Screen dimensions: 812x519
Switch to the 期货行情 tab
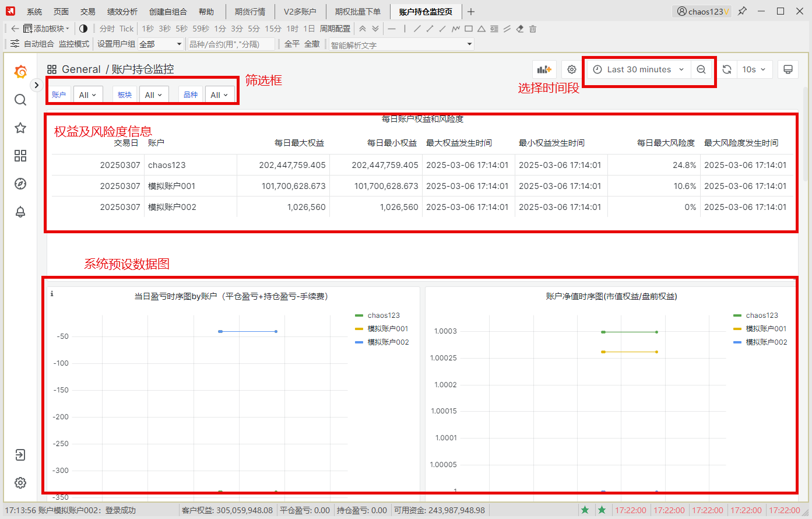(250, 12)
